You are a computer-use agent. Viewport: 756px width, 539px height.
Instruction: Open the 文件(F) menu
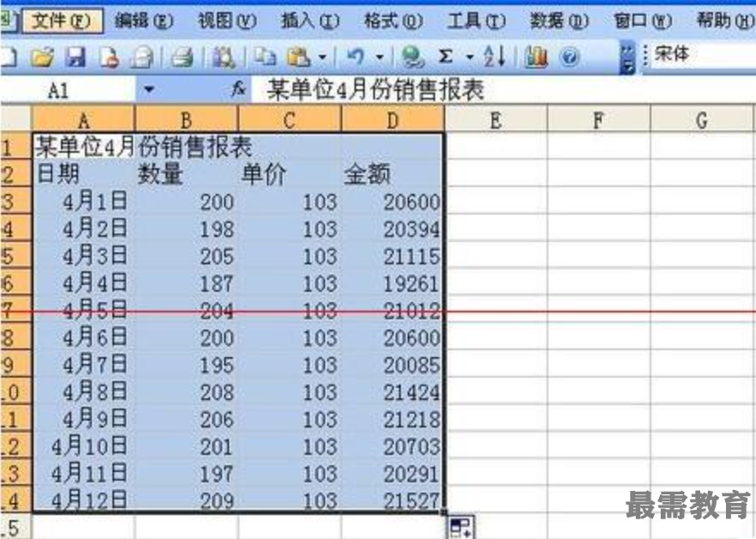(63, 21)
